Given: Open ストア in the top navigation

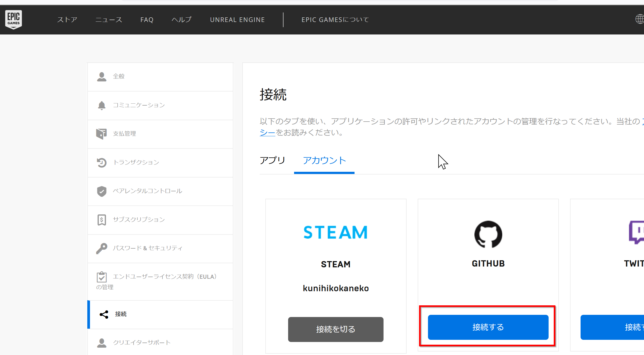Looking at the screenshot, I should coord(67,20).
